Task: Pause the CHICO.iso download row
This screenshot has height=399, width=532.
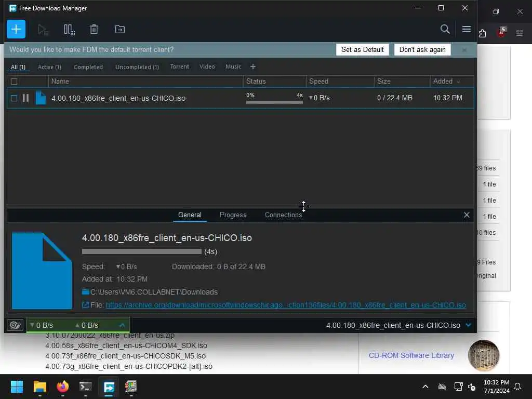Action: pyautogui.click(x=25, y=98)
